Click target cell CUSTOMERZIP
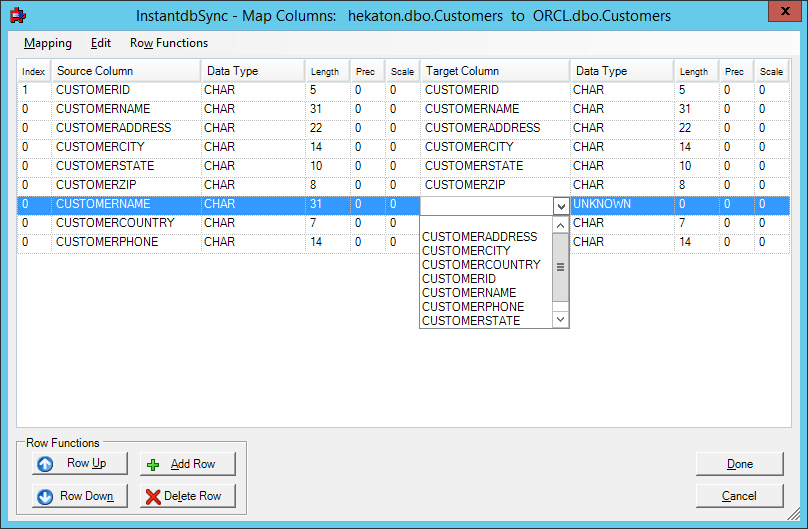The image size is (808, 529). click(495, 185)
